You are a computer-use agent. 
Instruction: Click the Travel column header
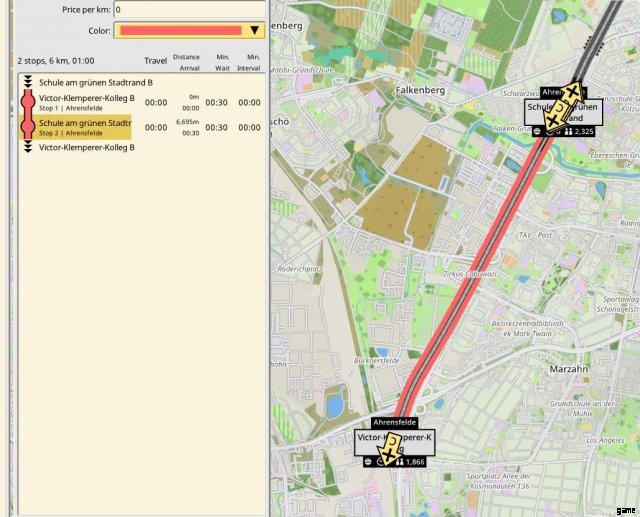point(156,61)
